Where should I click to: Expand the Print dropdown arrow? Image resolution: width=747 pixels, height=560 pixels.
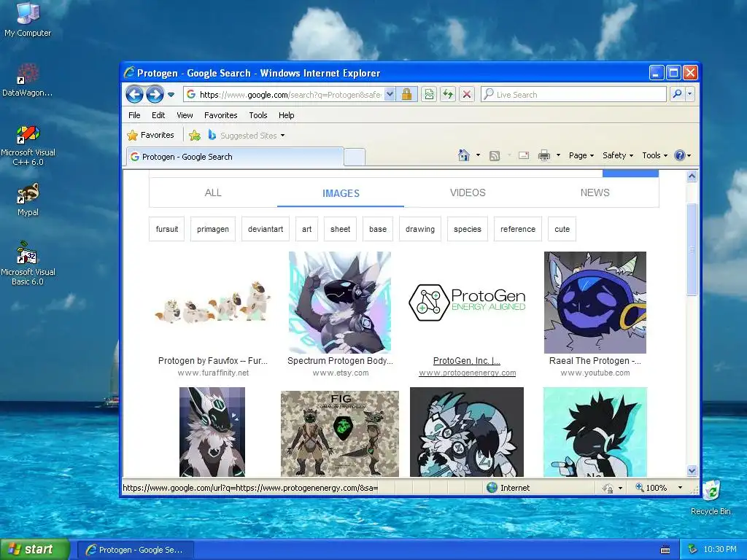pos(558,155)
